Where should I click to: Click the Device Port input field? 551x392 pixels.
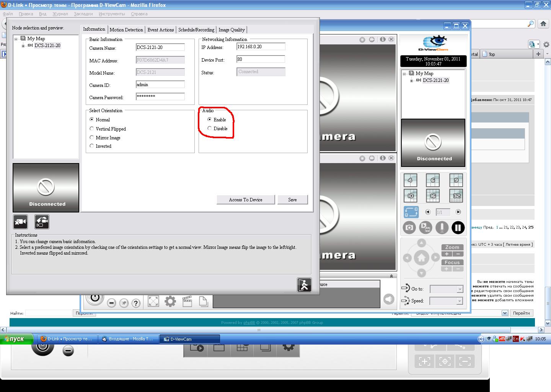pyautogui.click(x=261, y=59)
